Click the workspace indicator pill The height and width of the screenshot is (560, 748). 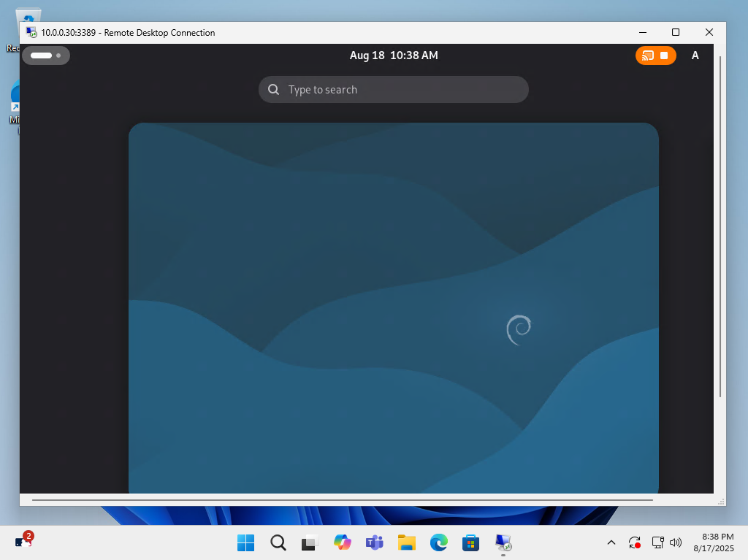pyautogui.click(x=46, y=55)
